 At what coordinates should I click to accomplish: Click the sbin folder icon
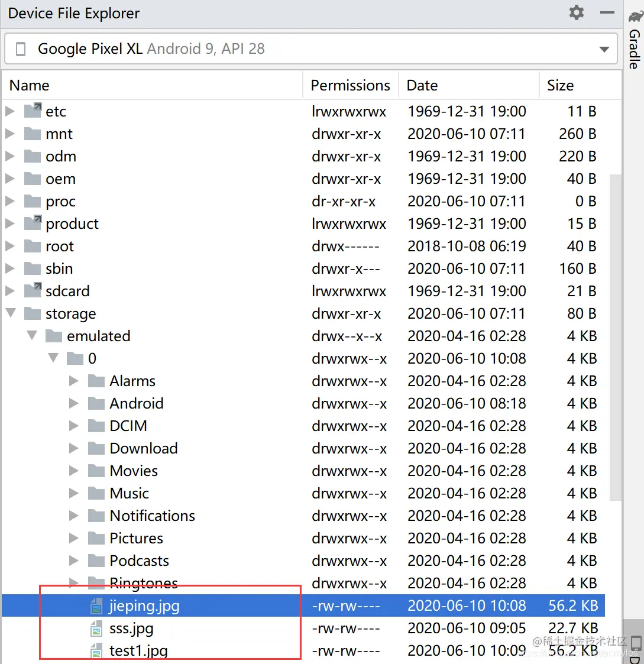click(x=33, y=268)
